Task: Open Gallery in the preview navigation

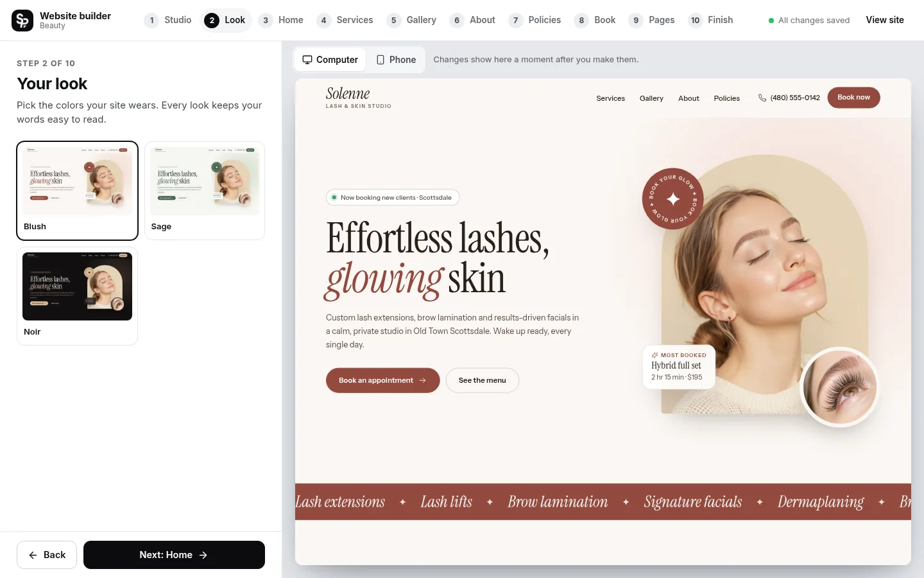Action: pyautogui.click(x=651, y=98)
